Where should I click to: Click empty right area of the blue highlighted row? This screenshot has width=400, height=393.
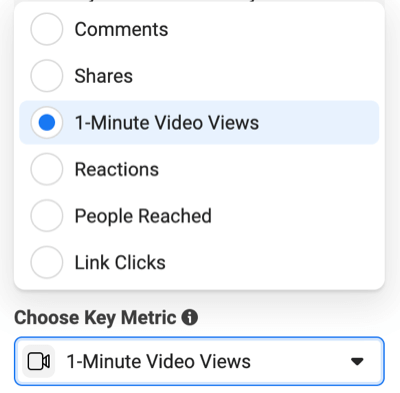coord(317,123)
